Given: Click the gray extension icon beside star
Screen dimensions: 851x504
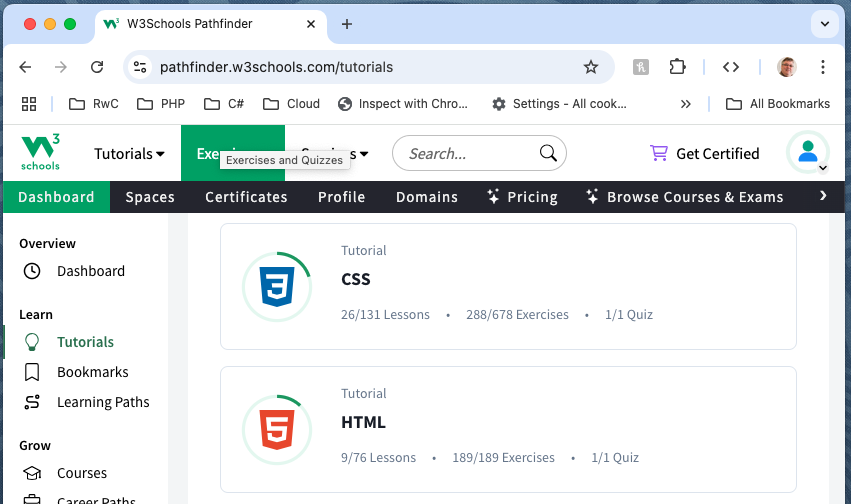Looking at the screenshot, I should (x=640, y=67).
